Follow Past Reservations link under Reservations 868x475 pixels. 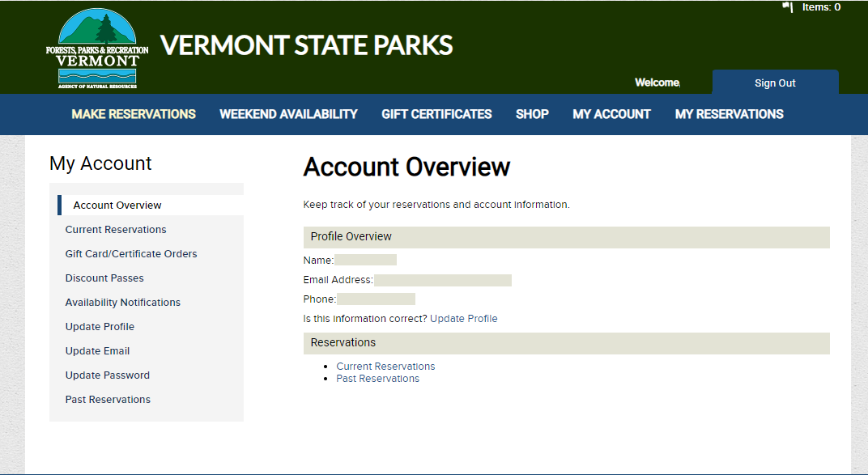point(377,378)
